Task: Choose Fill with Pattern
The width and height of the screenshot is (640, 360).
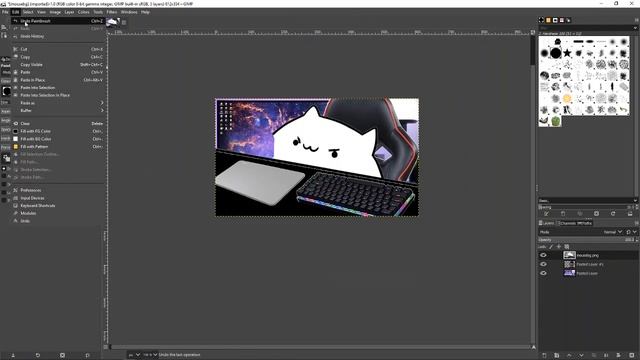Action: (58, 147)
